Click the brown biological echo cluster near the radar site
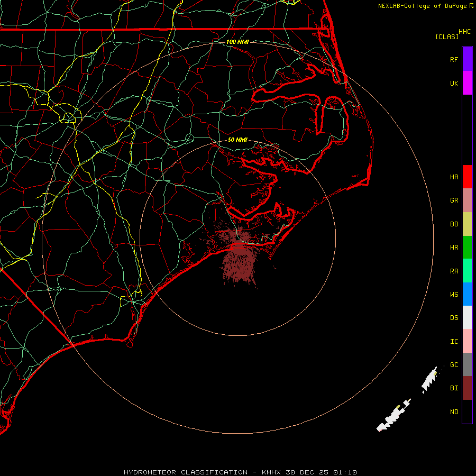476x476 pixels. click(x=239, y=258)
